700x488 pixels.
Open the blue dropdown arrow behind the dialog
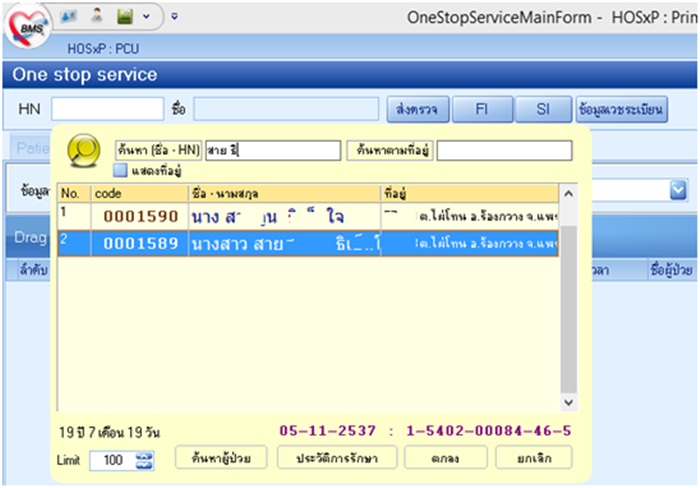678,191
